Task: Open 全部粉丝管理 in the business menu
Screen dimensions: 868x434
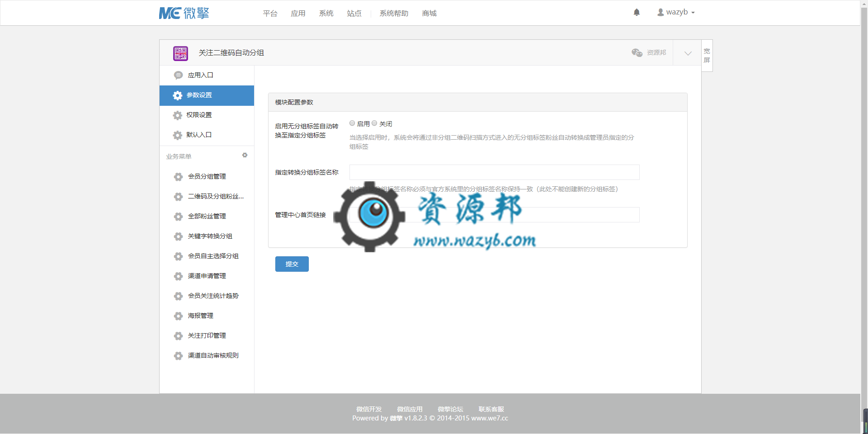Action: (207, 217)
